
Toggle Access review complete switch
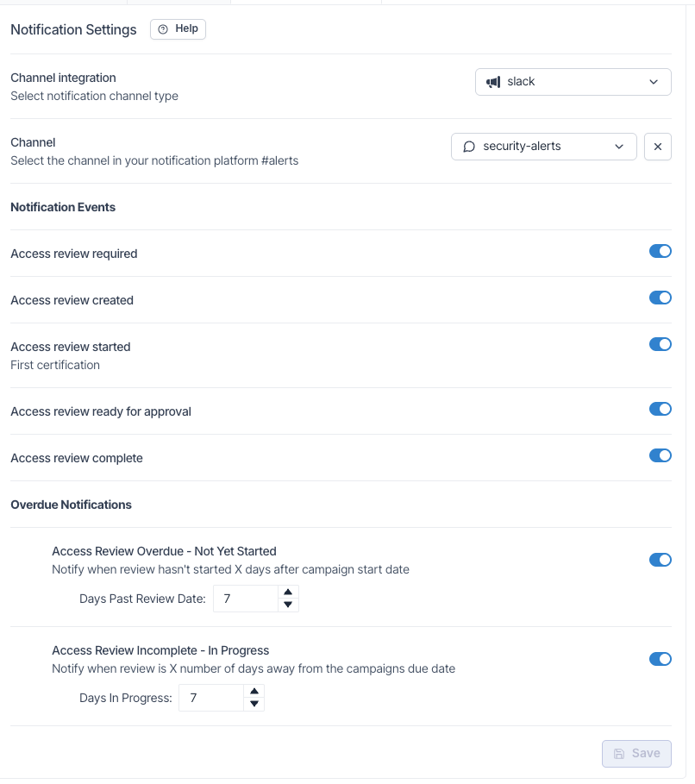(x=660, y=455)
